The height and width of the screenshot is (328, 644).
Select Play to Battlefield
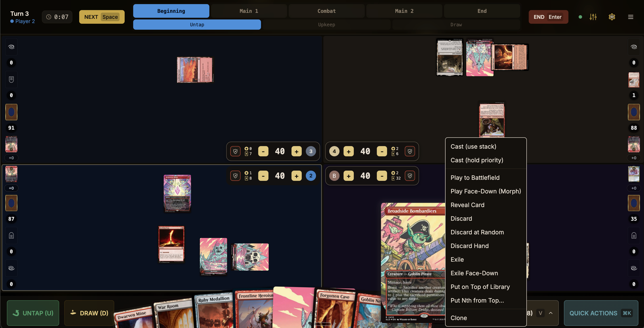pyautogui.click(x=486, y=178)
